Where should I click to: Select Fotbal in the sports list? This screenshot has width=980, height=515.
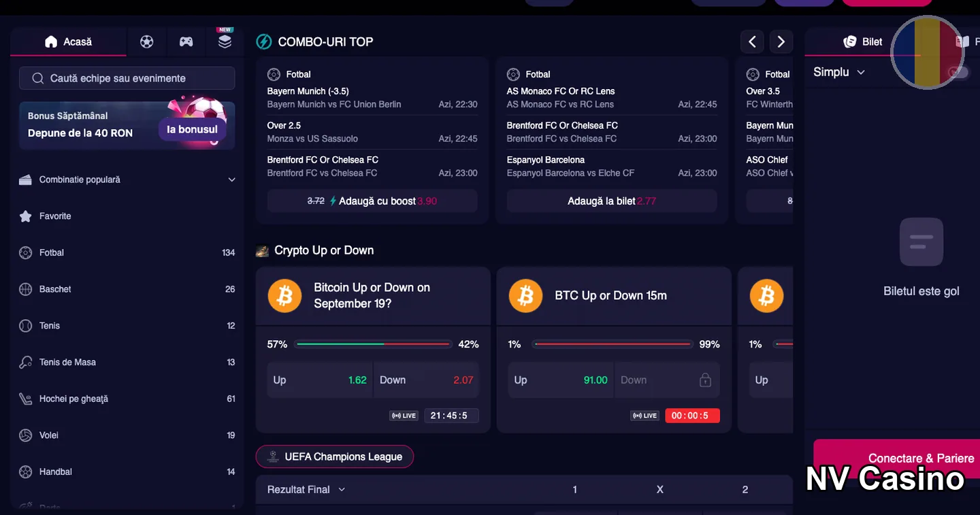[x=127, y=252]
